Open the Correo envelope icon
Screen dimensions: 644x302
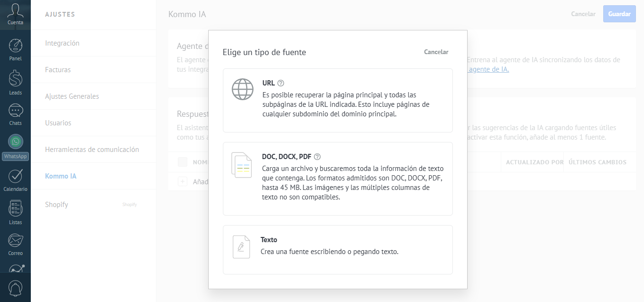15,241
